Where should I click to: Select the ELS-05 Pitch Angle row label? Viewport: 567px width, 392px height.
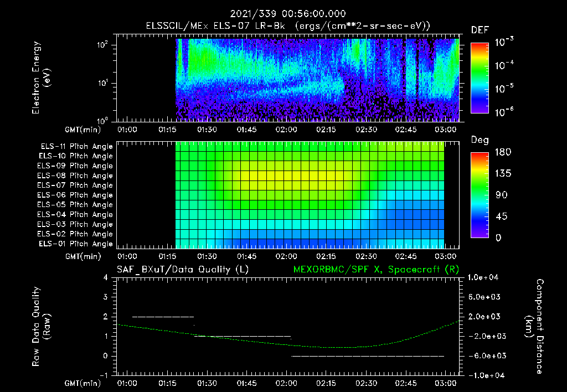pyautogui.click(x=75, y=205)
